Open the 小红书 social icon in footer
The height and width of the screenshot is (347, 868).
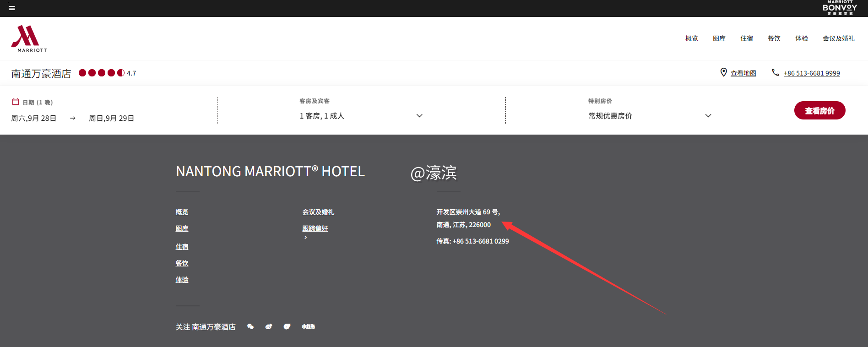point(309,326)
